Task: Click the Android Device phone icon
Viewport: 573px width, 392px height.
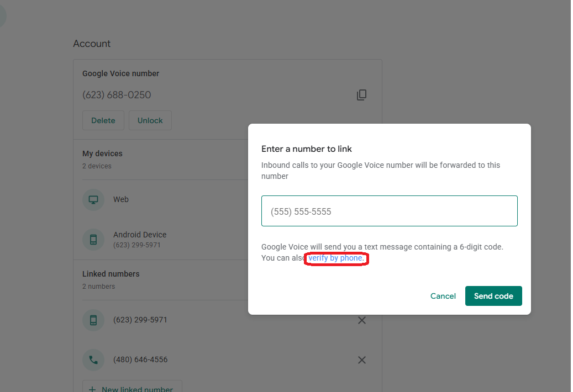Action: coord(93,240)
